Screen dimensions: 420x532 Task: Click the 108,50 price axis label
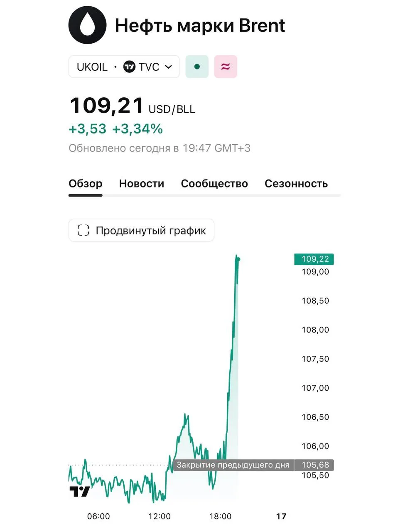tap(315, 300)
